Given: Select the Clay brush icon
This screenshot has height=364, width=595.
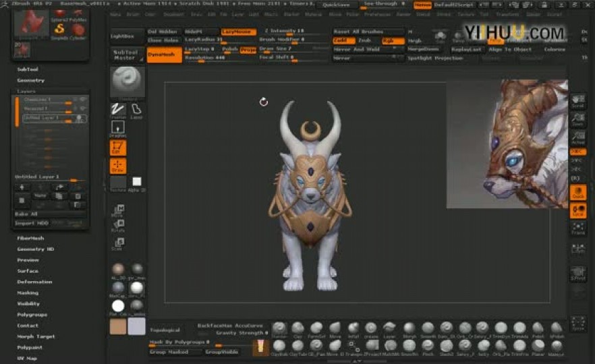Looking at the screenshot, I should tap(298, 329).
